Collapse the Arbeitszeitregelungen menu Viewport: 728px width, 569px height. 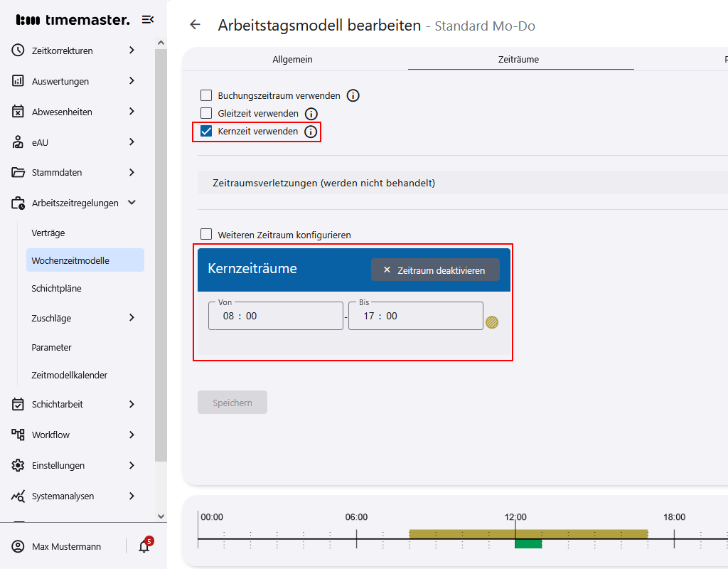[x=131, y=202]
